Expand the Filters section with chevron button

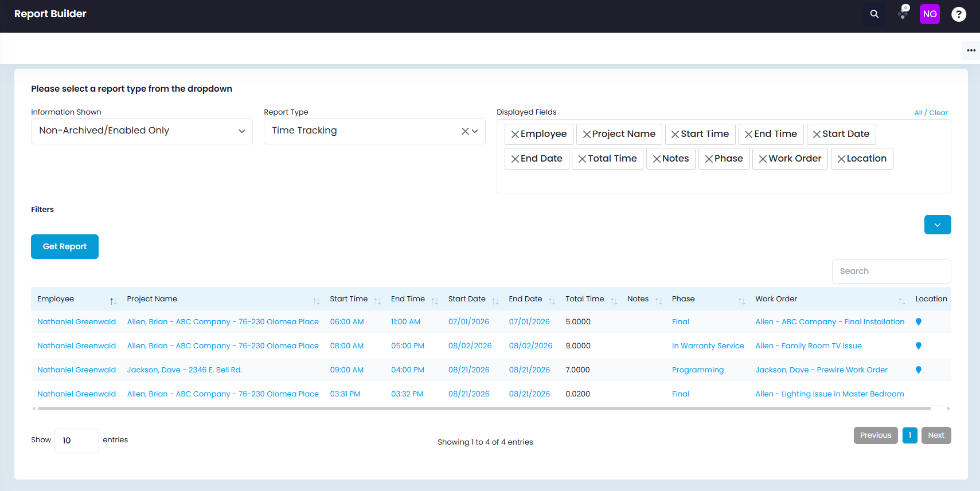click(938, 225)
